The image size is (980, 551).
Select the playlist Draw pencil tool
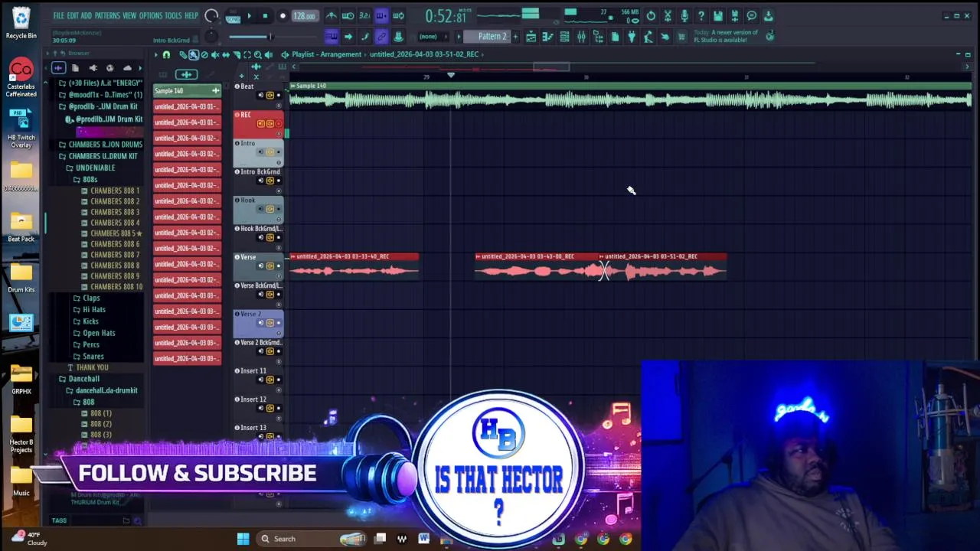click(184, 55)
